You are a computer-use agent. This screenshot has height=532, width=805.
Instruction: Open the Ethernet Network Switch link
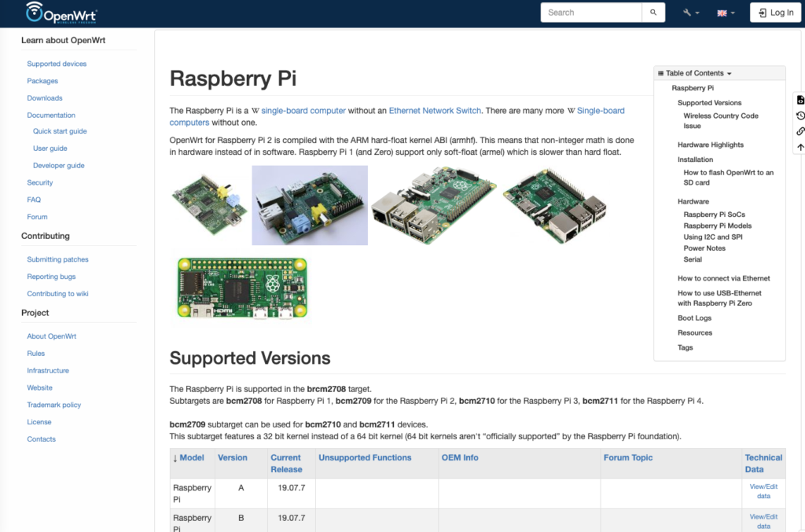click(435, 111)
